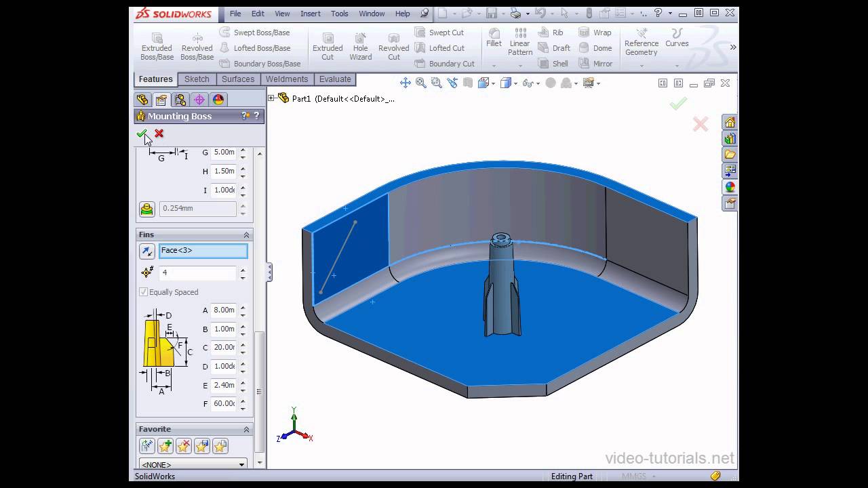Viewport: 868px width, 488px height.
Task: Click the Face<3> selection box
Action: click(x=203, y=251)
